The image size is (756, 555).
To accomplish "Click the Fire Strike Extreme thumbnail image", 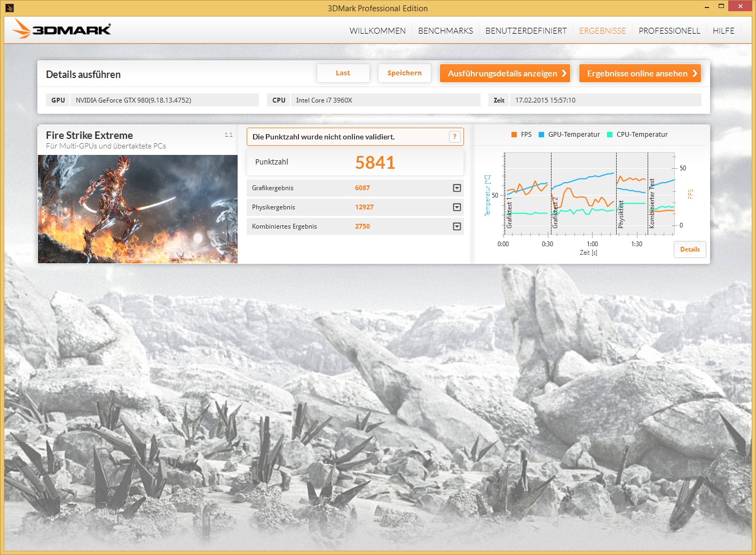I will click(x=138, y=209).
